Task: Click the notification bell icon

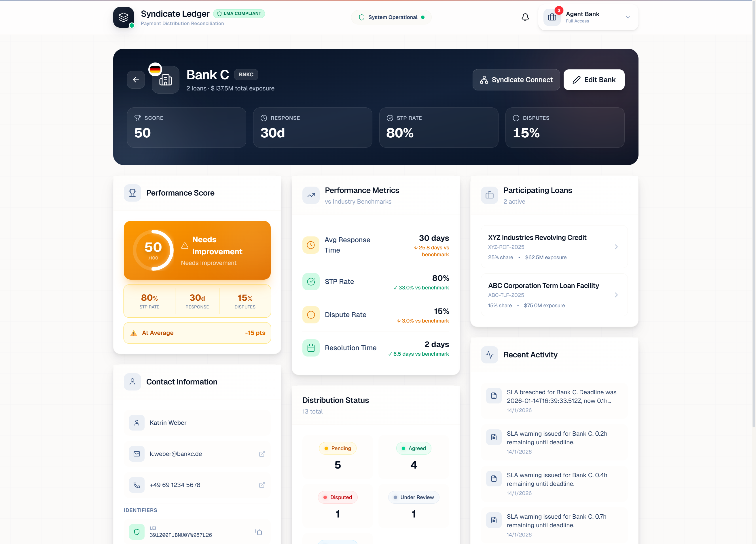Action: click(525, 17)
